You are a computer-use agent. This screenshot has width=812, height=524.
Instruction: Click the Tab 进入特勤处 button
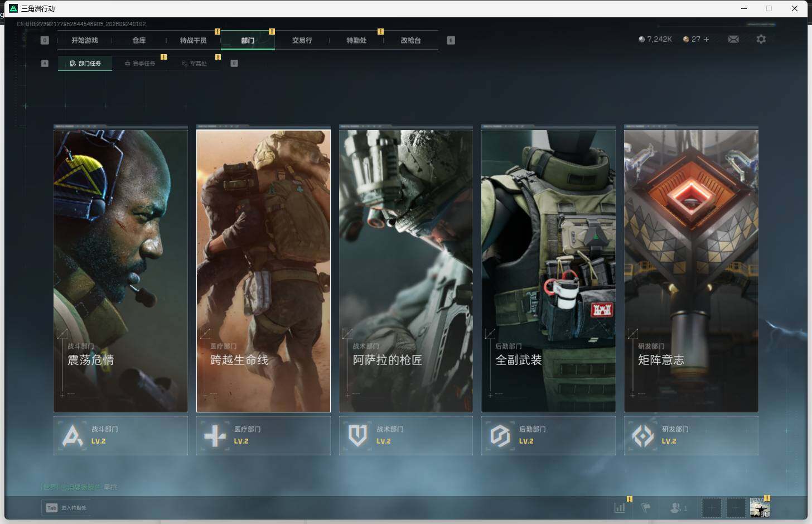click(66, 508)
